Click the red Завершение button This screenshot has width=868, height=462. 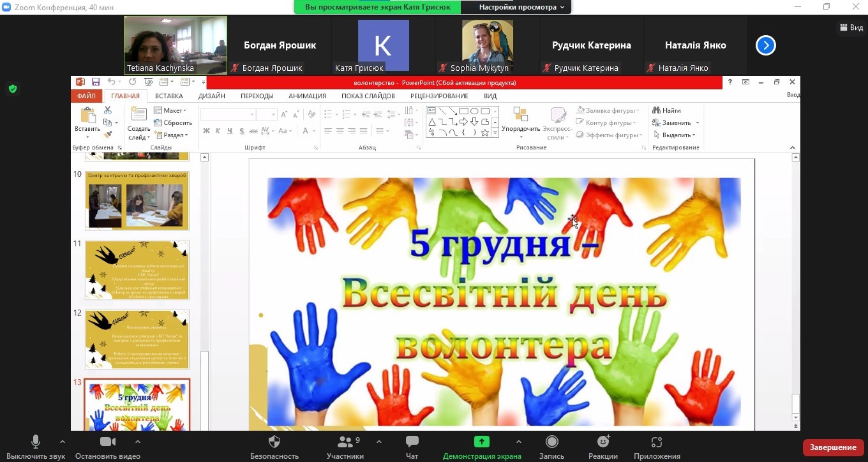click(832, 447)
